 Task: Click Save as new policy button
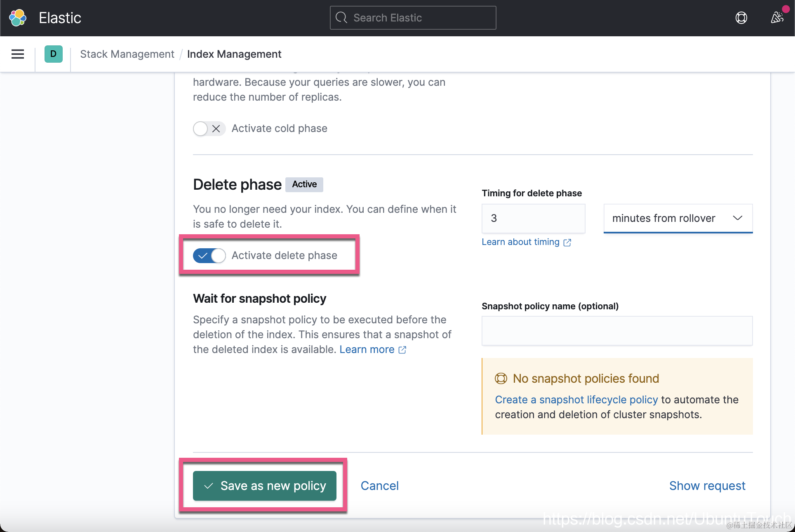tap(265, 486)
